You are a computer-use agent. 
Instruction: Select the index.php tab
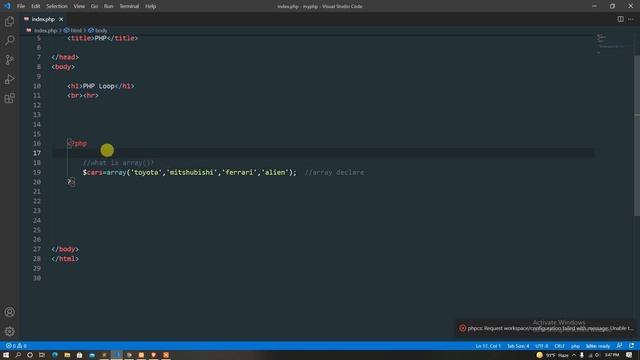pyautogui.click(x=44, y=19)
